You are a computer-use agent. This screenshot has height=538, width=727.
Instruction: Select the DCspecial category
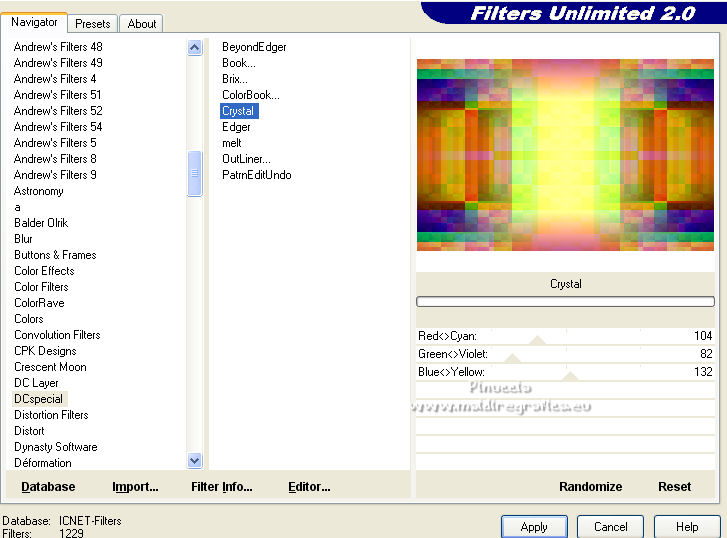point(38,399)
